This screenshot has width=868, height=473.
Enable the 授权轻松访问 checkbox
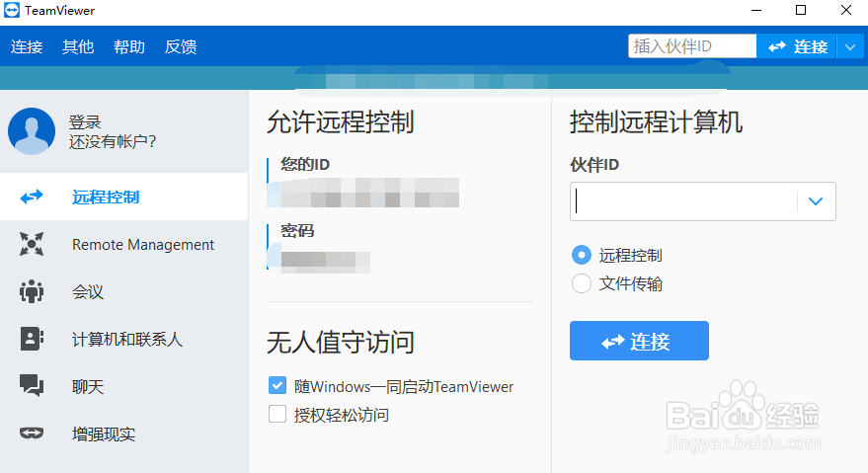(x=277, y=415)
